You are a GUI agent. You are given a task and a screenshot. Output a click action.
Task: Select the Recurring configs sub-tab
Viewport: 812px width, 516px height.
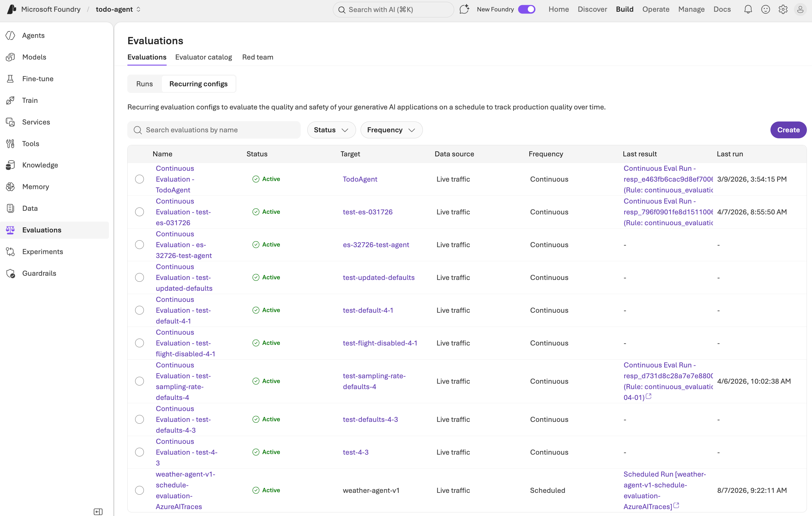(198, 84)
